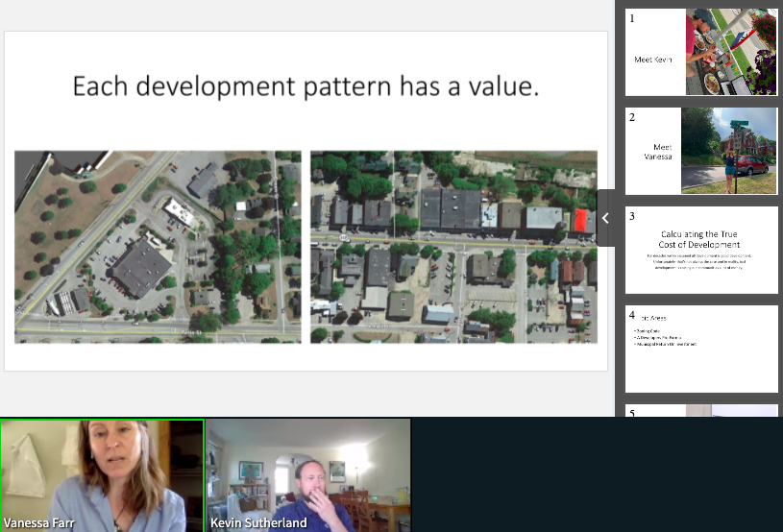Select slide 4 thumbnail with bullet list
Image resolution: width=783 pixels, height=532 pixels.
pos(701,349)
